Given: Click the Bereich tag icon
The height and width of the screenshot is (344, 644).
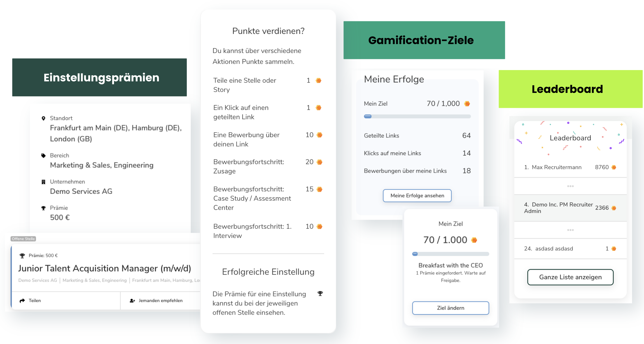Looking at the screenshot, I should point(44,156).
